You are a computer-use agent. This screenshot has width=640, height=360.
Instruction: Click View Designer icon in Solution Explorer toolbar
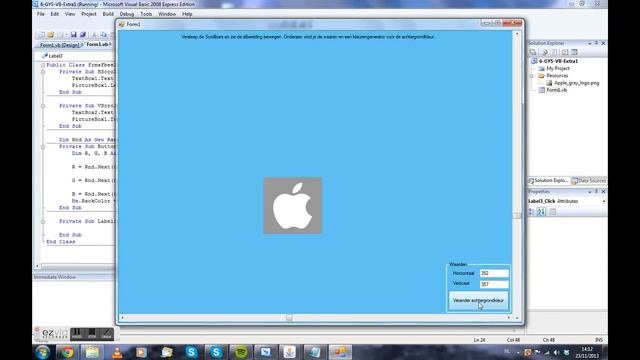(574, 52)
